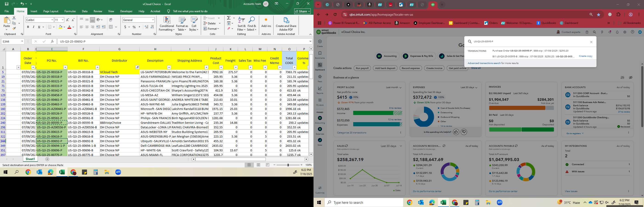Open Purchase Order US-Q3-25-00595-P result

[530, 51]
